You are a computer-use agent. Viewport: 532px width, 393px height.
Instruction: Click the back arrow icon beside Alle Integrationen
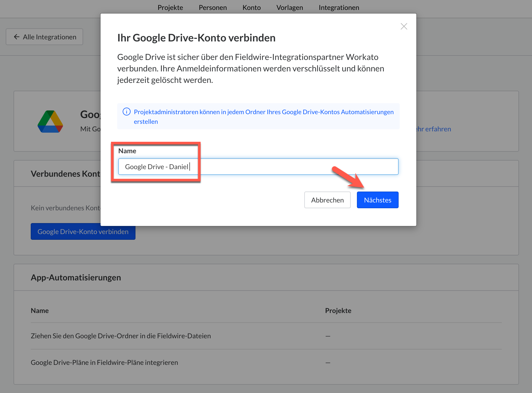[x=17, y=37]
